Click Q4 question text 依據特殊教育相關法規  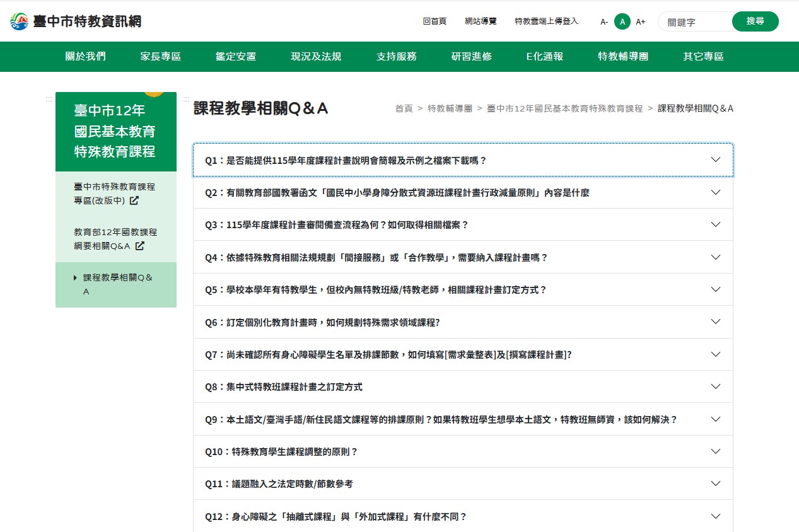point(376,258)
